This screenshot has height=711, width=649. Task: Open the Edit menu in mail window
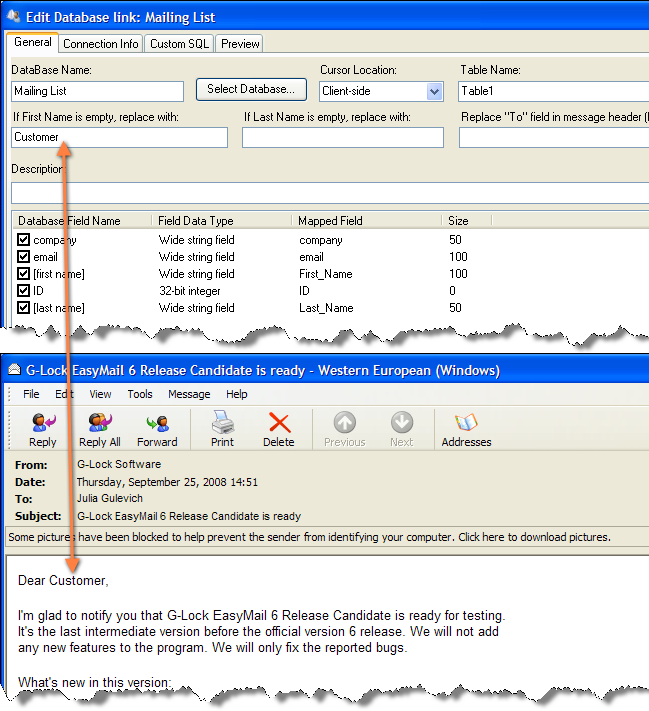click(x=64, y=394)
